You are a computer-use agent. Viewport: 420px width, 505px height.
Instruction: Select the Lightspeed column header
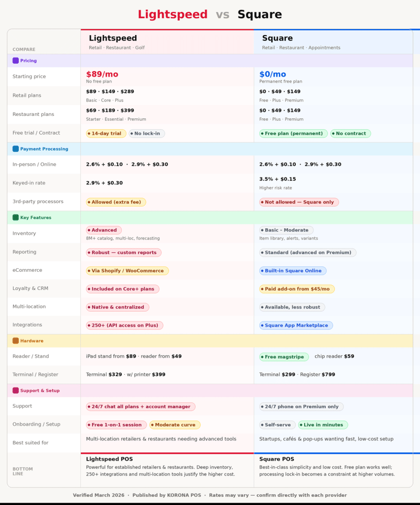pos(113,38)
